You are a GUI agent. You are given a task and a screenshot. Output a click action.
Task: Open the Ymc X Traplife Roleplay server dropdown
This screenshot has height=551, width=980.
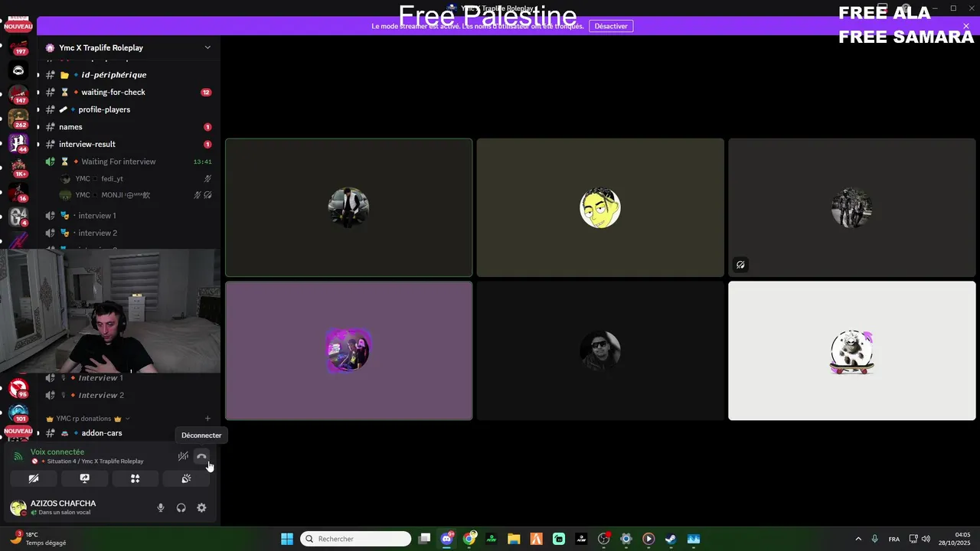tap(207, 47)
